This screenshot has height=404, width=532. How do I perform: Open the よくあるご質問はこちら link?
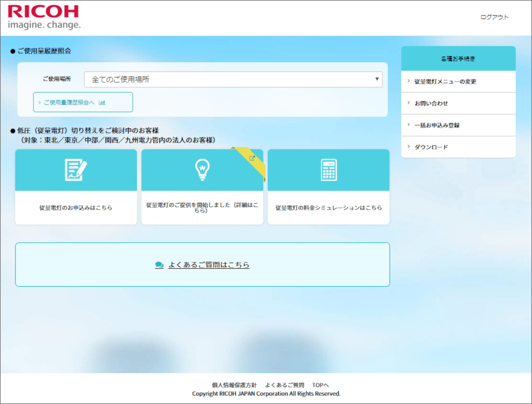(209, 265)
